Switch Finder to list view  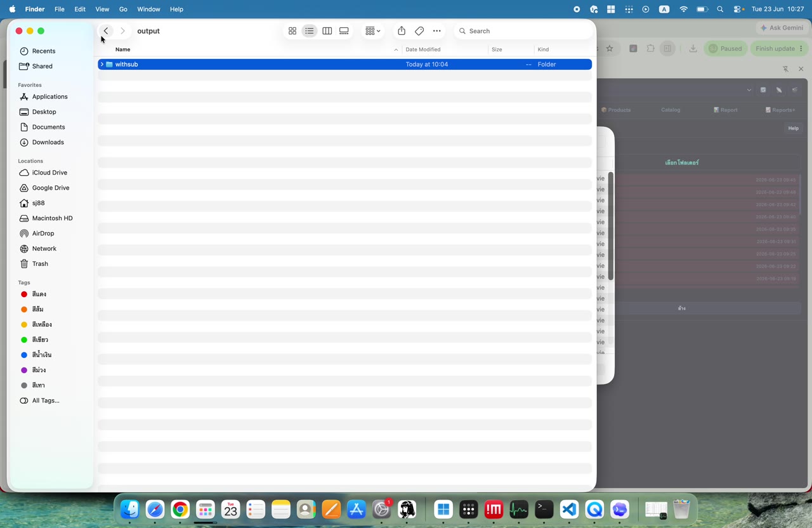(310, 31)
